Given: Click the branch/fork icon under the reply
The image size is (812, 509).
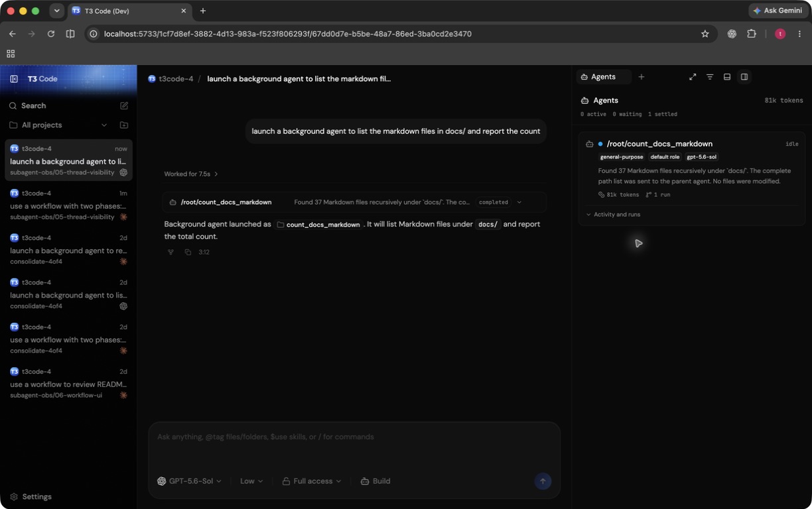Looking at the screenshot, I should coord(170,252).
